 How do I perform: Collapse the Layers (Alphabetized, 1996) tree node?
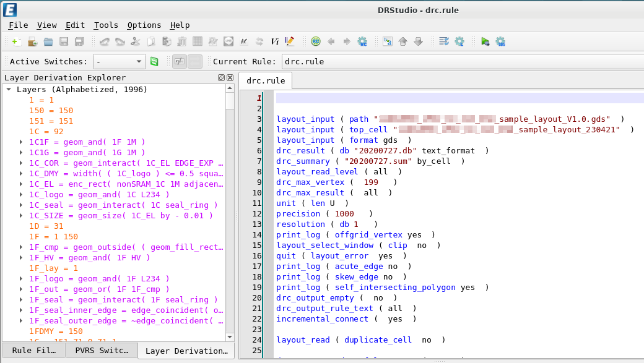tap(9, 90)
